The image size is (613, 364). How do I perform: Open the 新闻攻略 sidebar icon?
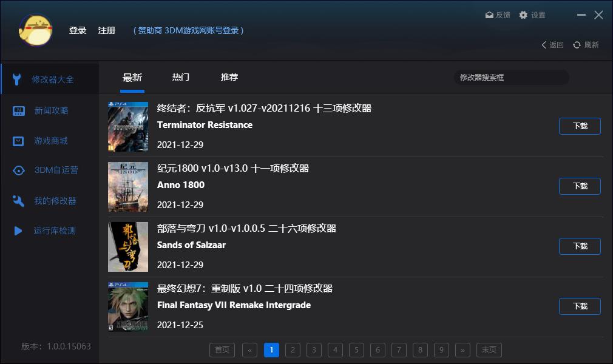[x=19, y=110]
